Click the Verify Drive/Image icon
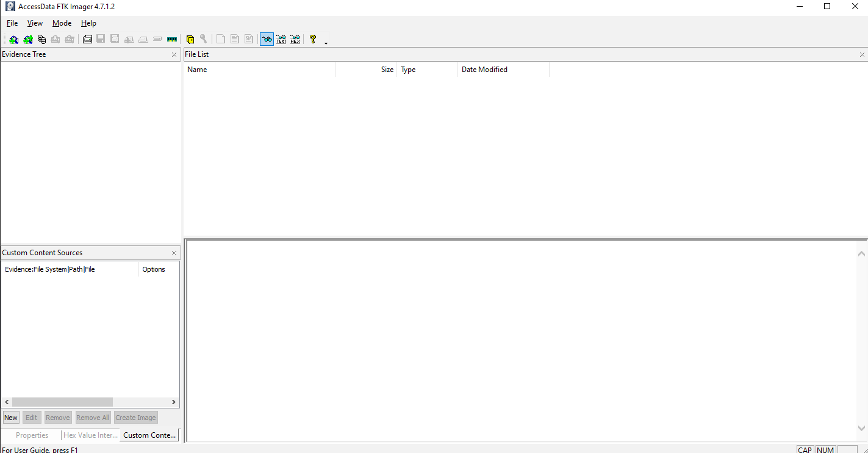This screenshot has width=868, height=453. [157, 39]
